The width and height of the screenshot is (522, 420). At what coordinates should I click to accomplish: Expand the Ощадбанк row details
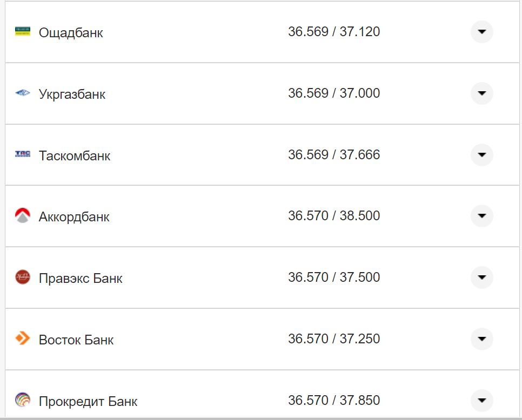(x=481, y=32)
